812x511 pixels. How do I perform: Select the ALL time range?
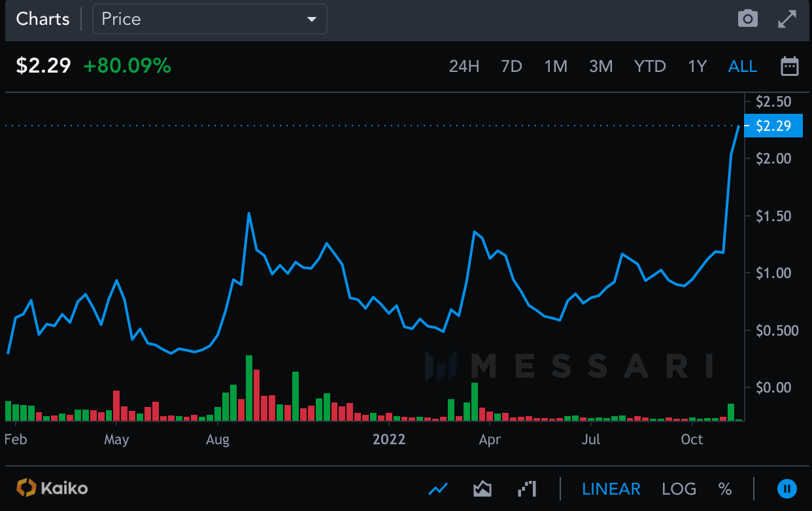[743, 65]
